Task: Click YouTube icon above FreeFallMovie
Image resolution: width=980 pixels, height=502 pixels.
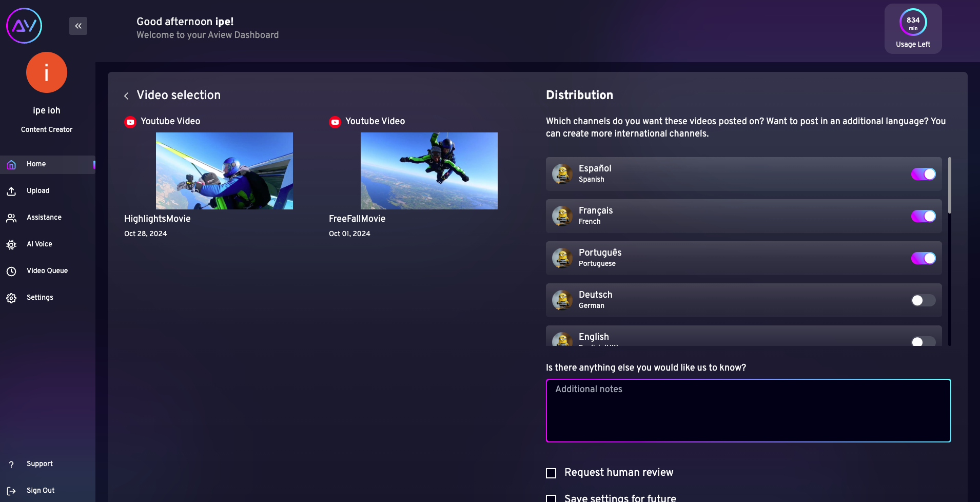Action: tap(335, 122)
